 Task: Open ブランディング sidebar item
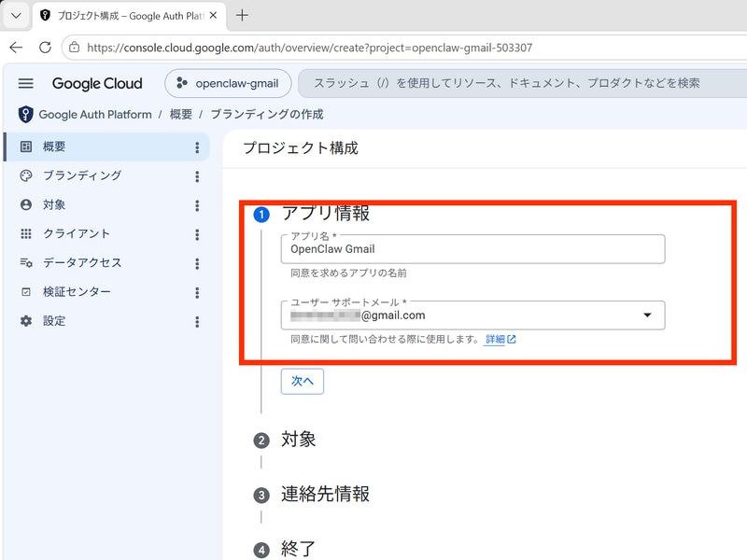[106, 175]
